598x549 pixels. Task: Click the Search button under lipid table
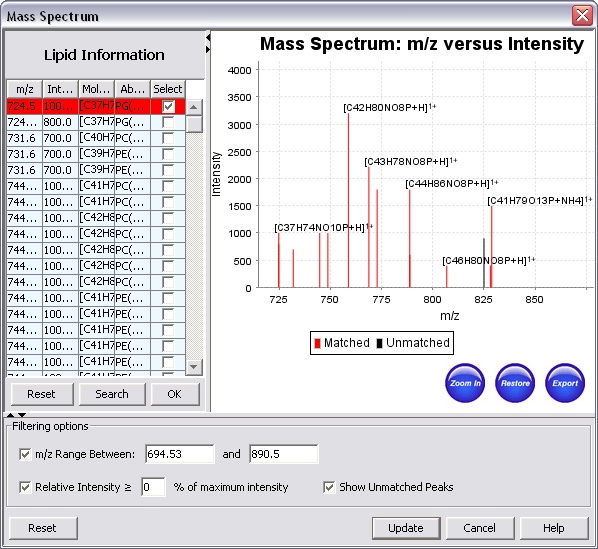tap(112, 394)
